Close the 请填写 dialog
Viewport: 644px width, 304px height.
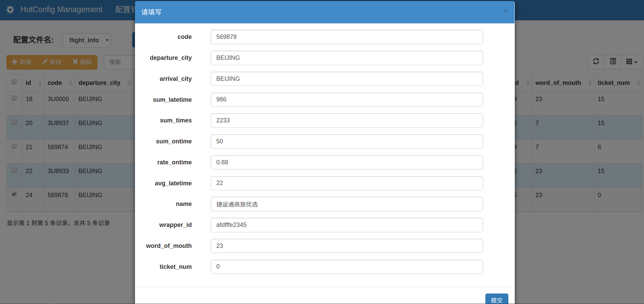pos(505,11)
